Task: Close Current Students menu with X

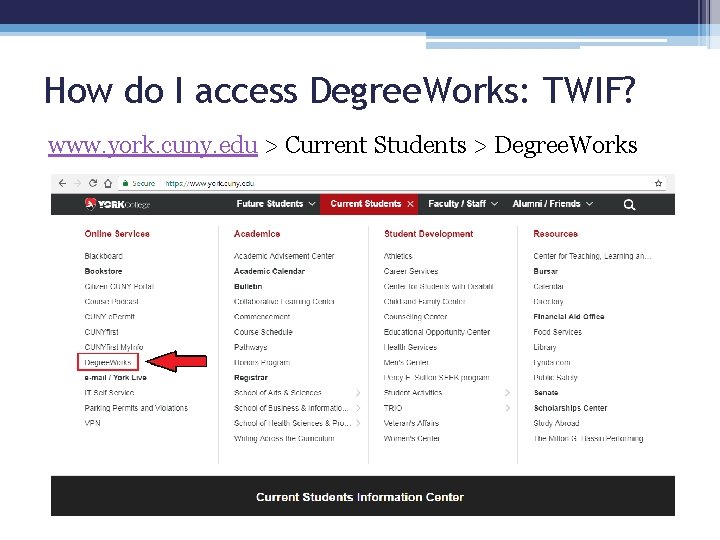Action: click(x=411, y=204)
